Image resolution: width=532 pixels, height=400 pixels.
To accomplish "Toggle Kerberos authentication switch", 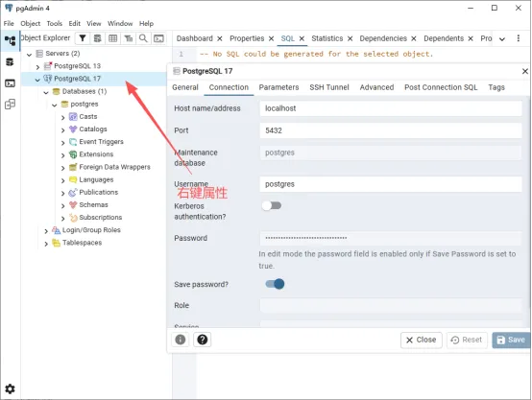I will click(x=272, y=205).
